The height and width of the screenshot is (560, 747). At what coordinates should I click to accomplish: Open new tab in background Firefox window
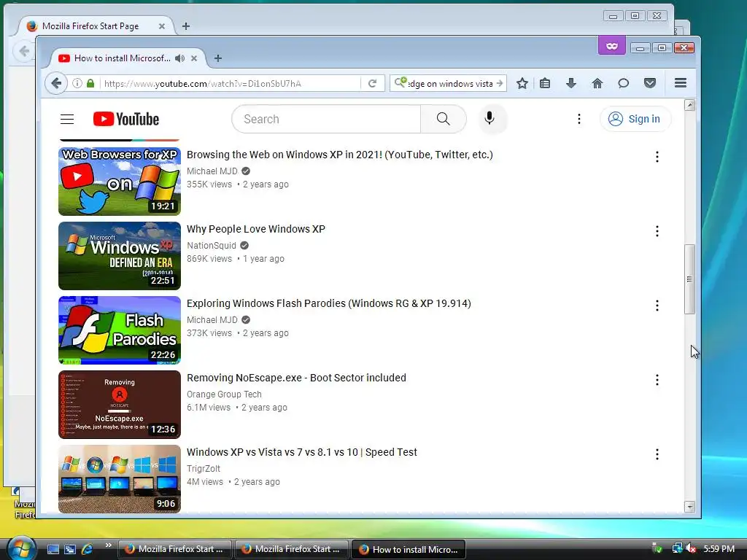(186, 26)
